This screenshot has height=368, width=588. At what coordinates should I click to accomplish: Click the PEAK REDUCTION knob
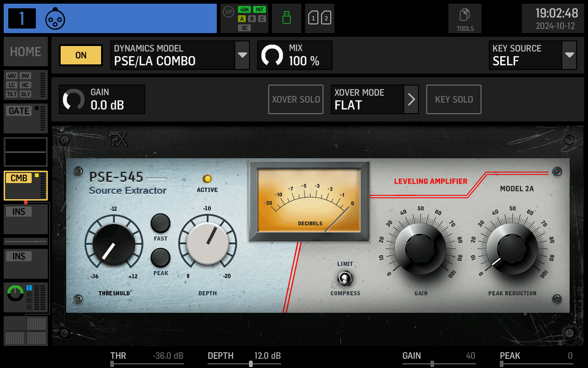[x=512, y=248]
